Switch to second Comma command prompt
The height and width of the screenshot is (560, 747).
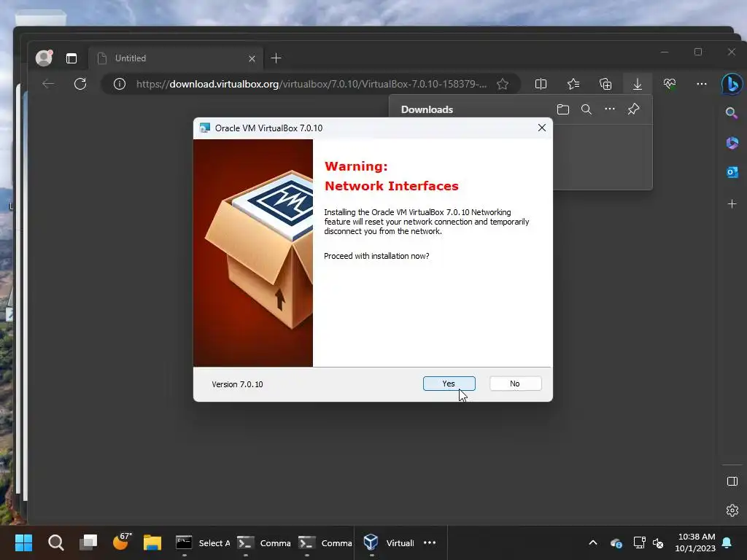point(325,542)
